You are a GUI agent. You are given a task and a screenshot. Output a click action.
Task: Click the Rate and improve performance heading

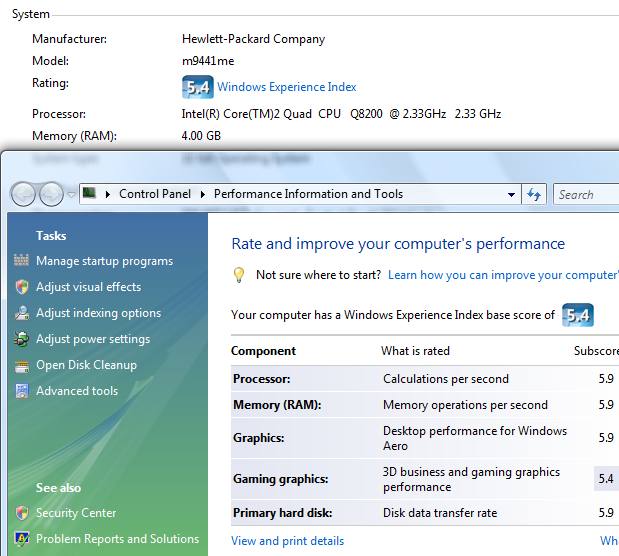click(x=398, y=244)
